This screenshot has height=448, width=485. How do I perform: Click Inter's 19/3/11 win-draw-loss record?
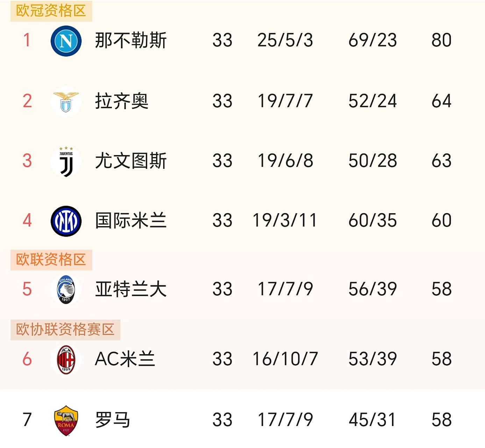click(x=285, y=220)
